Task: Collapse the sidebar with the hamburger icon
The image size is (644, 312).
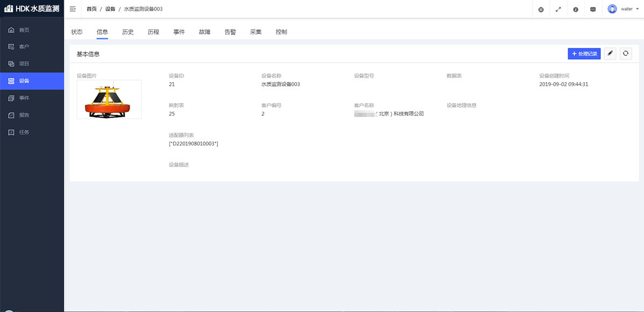Action: pyautogui.click(x=73, y=9)
